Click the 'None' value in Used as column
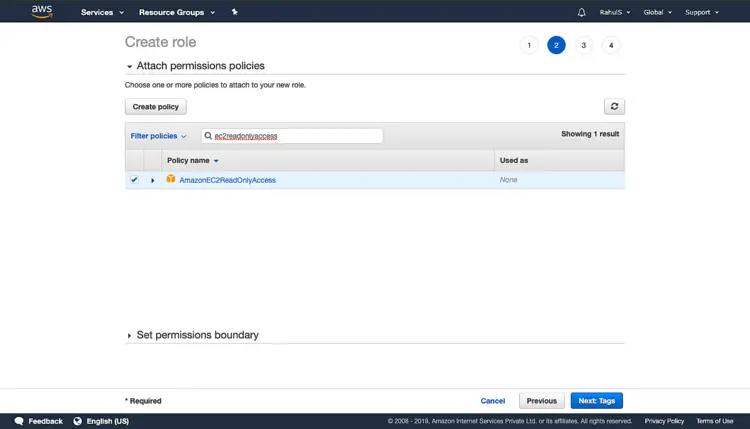Image resolution: width=750 pixels, height=429 pixels. pos(508,180)
